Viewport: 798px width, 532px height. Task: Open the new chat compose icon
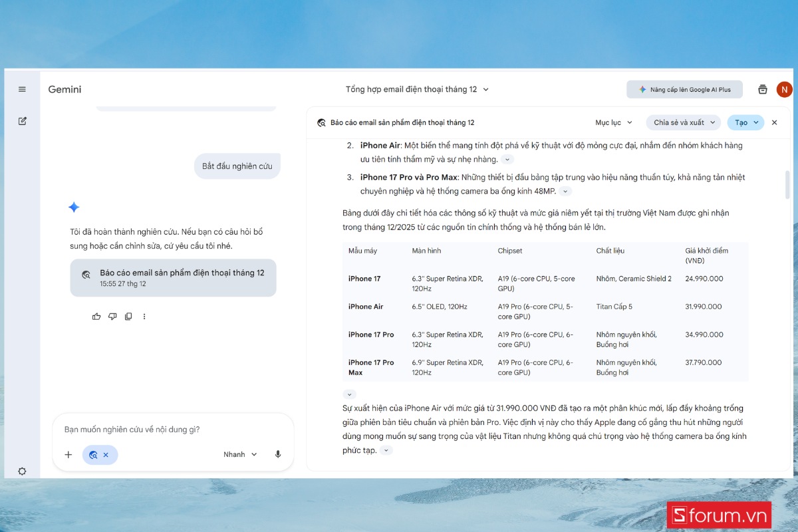tap(22, 121)
